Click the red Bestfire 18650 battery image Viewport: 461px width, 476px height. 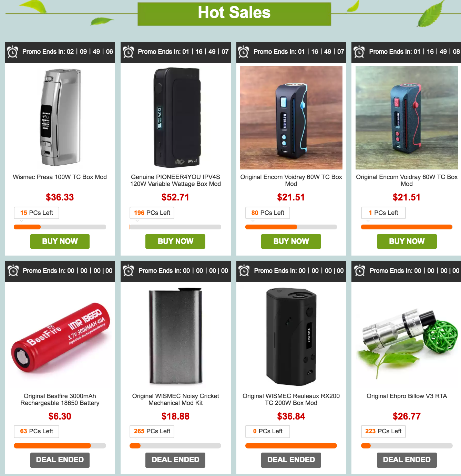pyautogui.click(x=60, y=338)
